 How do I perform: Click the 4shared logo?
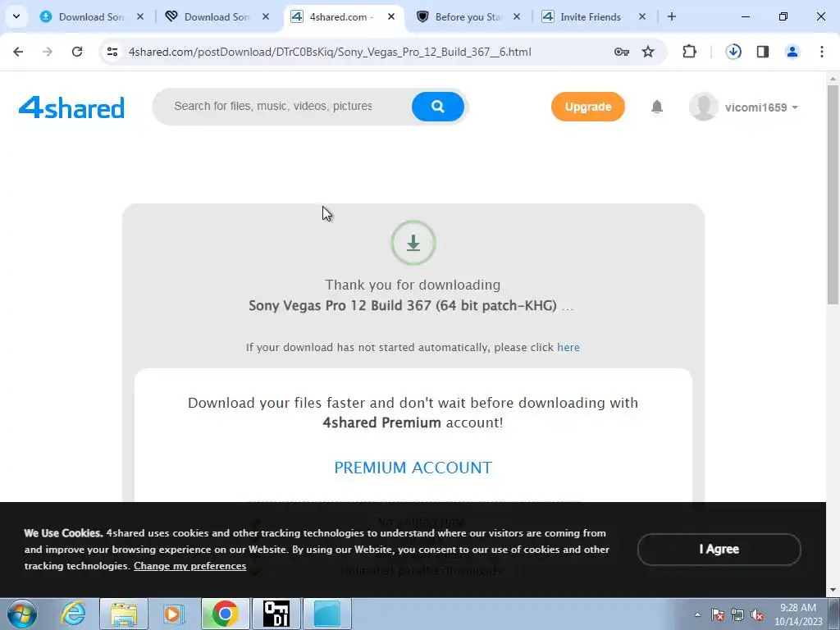click(71, 107)
